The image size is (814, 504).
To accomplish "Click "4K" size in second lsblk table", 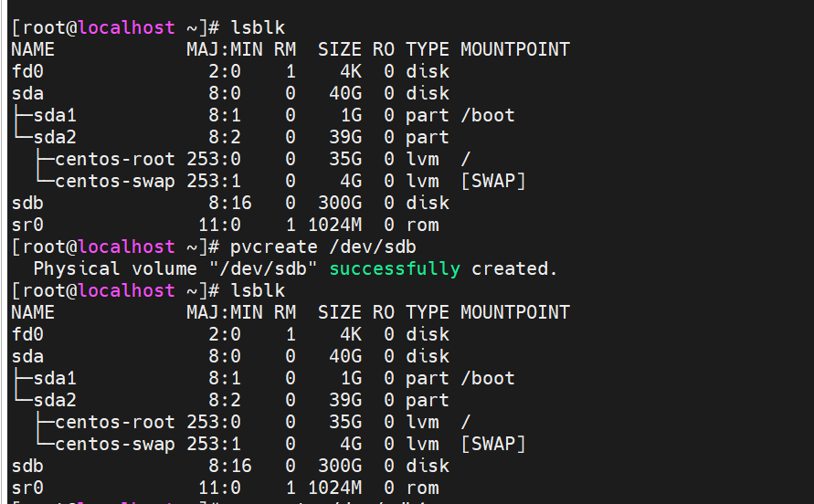I will [x=351, y=334].
